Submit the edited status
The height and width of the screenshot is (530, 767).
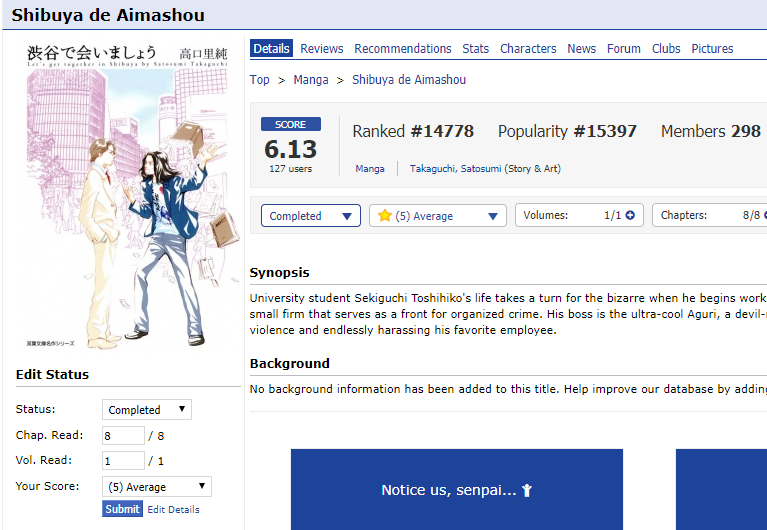click(122, 509)
